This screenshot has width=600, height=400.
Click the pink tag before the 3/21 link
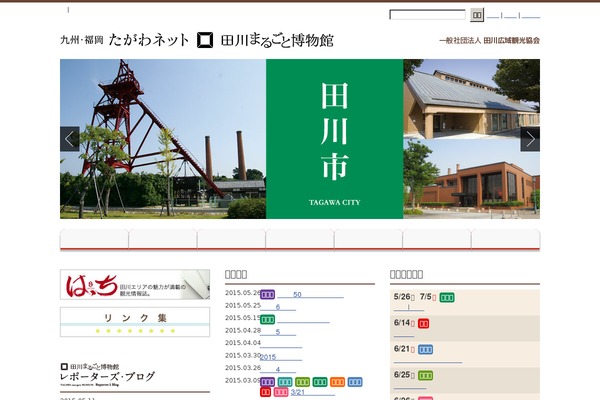pyautogui.click(x=281, y=392)
